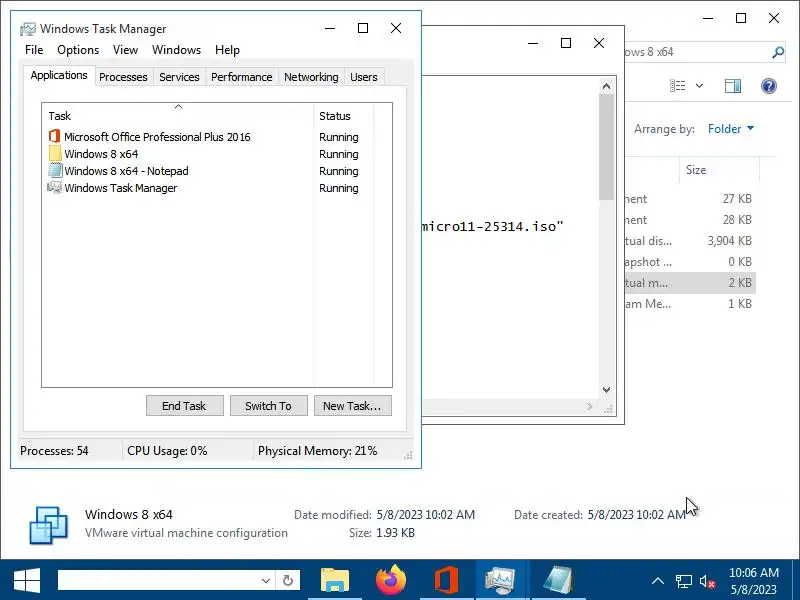Select the 1 KB file row
Viewport: 800px width, 600px height.
[689, 304]
